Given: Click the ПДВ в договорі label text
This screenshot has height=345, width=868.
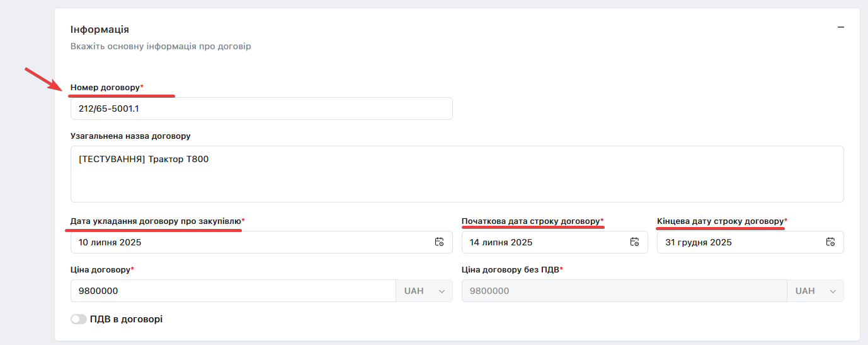Looking at the screenshot, I should pyautogui.click(x=127, y=319).
